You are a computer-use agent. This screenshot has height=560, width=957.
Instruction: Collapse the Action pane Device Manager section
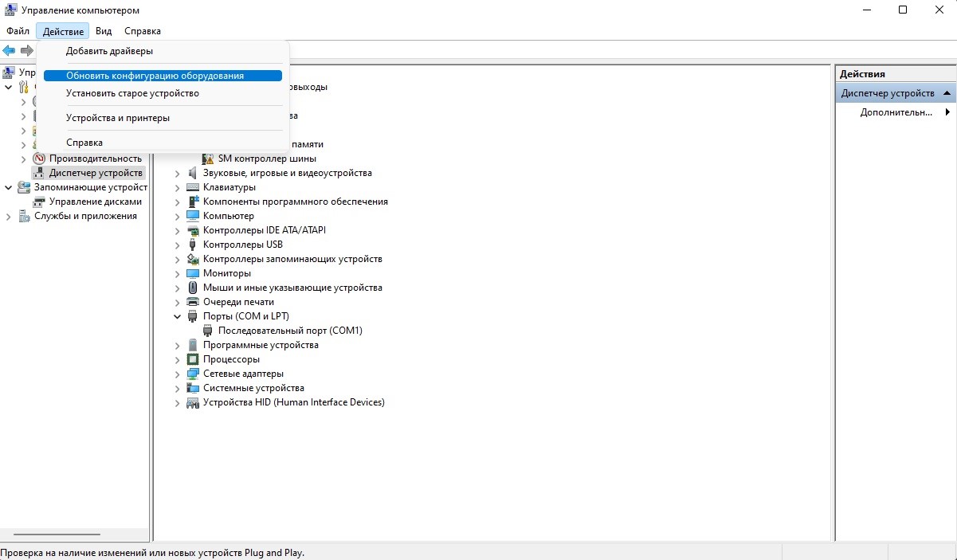(947, 93)
